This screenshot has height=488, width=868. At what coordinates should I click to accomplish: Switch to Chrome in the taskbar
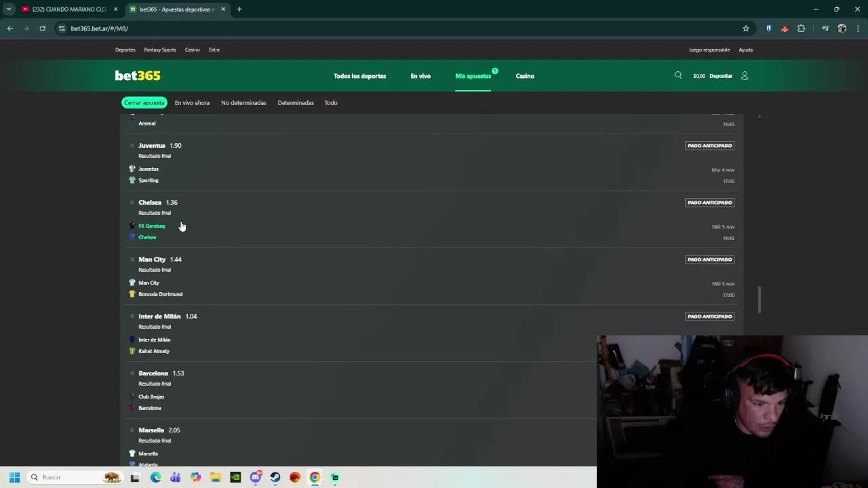pos(315,477)
